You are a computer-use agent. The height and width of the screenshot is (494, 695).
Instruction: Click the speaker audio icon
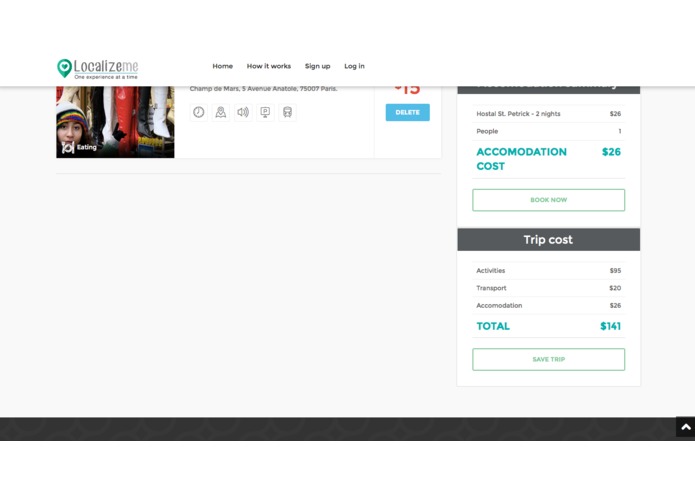[243, 112]
